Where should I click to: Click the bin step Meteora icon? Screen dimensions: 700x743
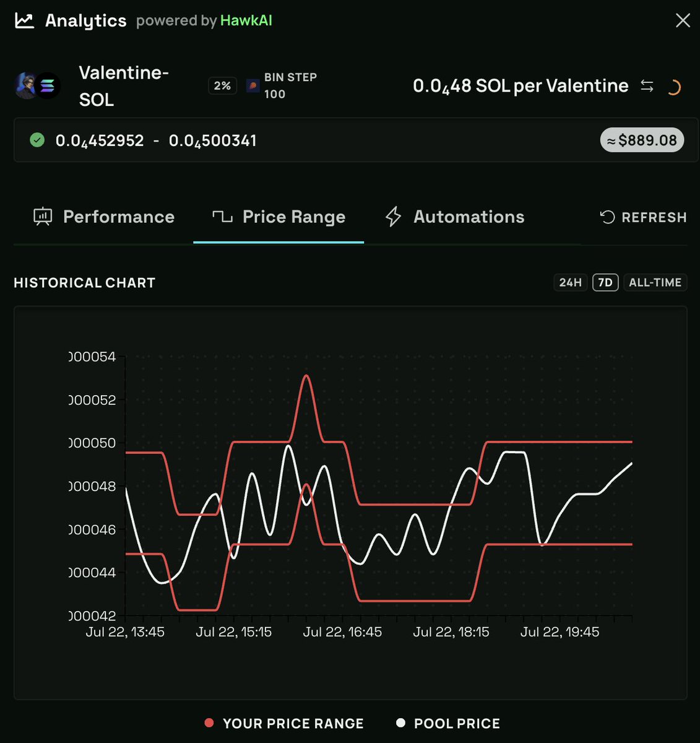(253, 85)
